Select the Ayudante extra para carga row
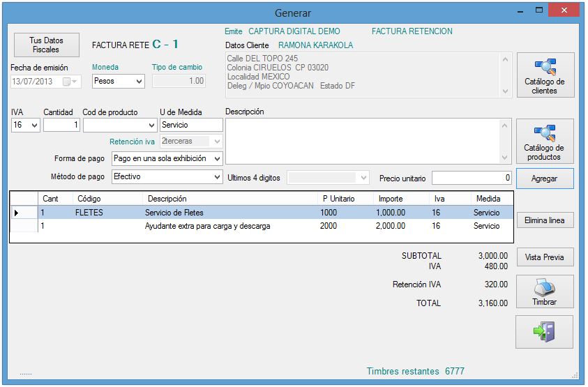The width and height of the screenshot is (588, 387). pyautogui.click(x=207, y=226)
